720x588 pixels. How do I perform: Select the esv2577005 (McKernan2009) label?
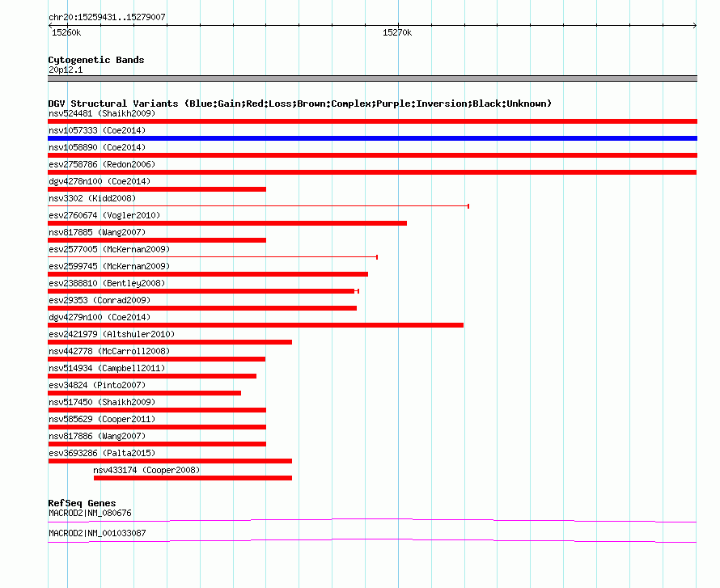[109, 249]
